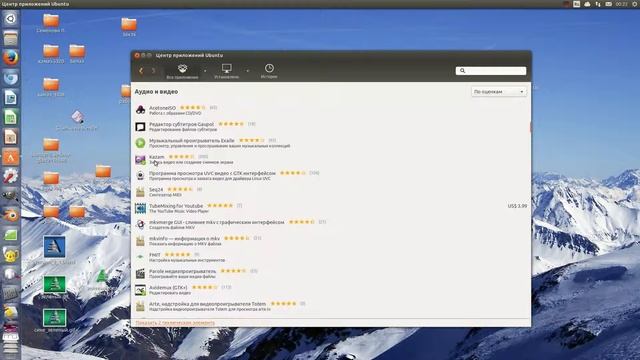Select the UVC video viewer webcam icon
The width and height of the screenshot is (640, 360).
[x=140, y=176]
